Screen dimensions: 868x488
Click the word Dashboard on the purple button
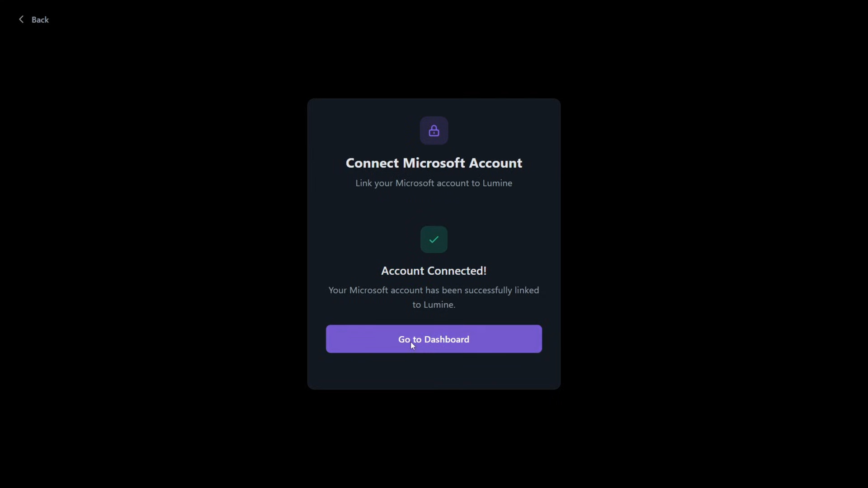click(x=447, y=339)
